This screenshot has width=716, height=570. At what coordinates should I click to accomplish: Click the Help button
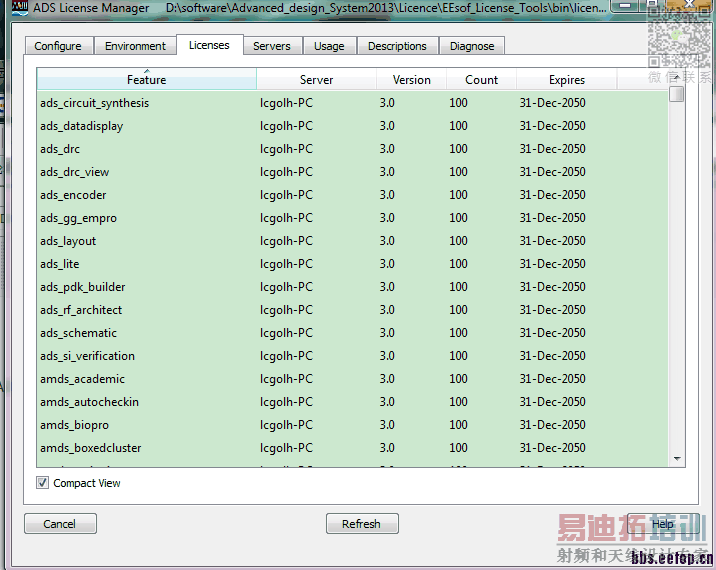point(663,523)
